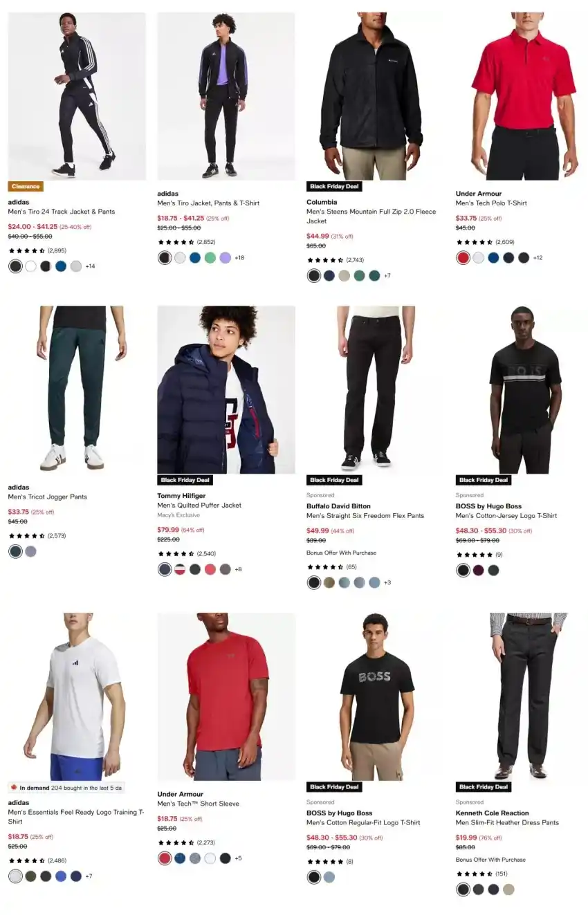Pick the maroon swatch for BOSS Cotton-Jersey T-Shirt
This screenshot has width=588, height=915.
point(479,571)
